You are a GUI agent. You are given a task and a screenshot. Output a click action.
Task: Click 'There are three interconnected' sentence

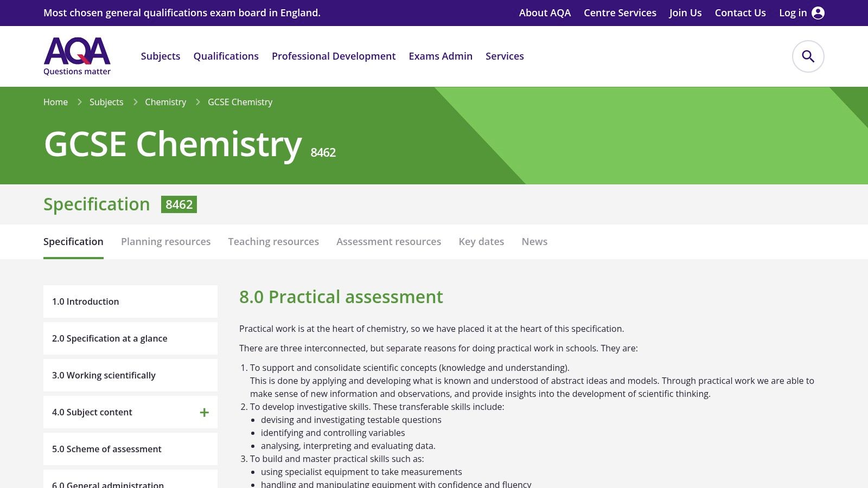[x=438, y=348]
